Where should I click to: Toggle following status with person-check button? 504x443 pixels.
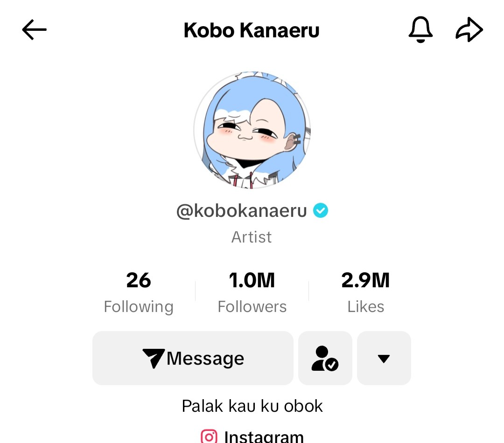pyautogui.click(x=325, y=358)
